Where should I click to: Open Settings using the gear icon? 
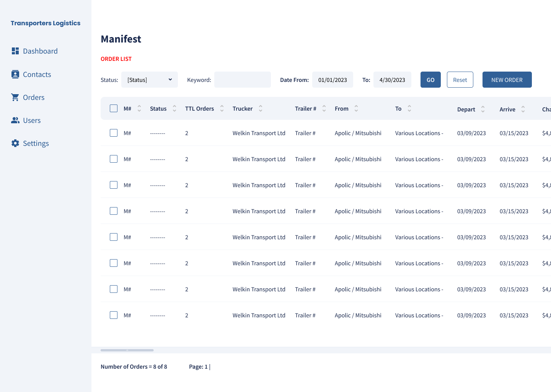15,143
